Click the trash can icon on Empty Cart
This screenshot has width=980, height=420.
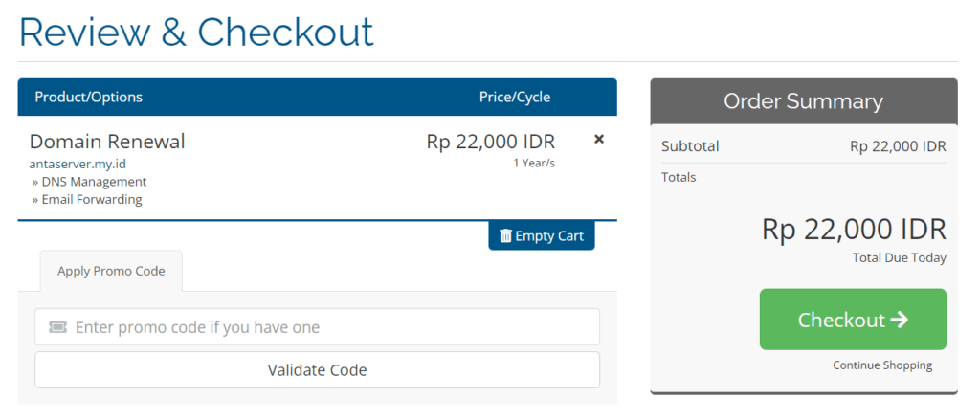pos(505,236)
